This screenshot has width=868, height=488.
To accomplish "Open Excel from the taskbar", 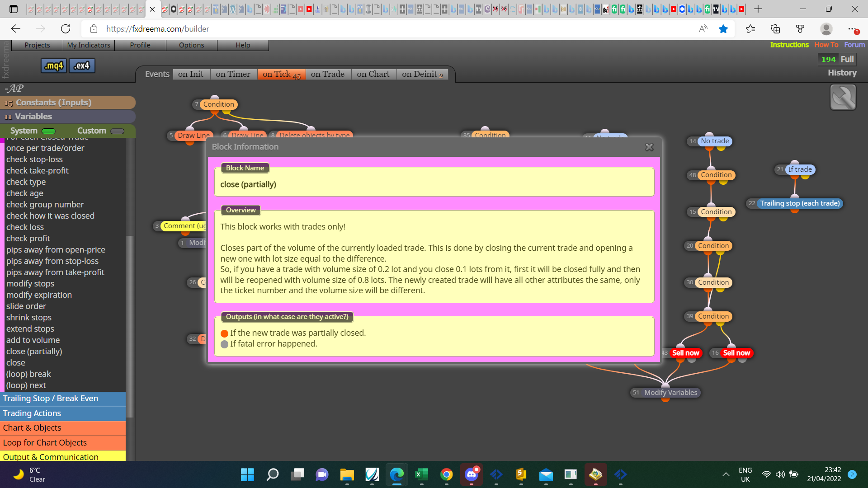I will pos(421,474).
